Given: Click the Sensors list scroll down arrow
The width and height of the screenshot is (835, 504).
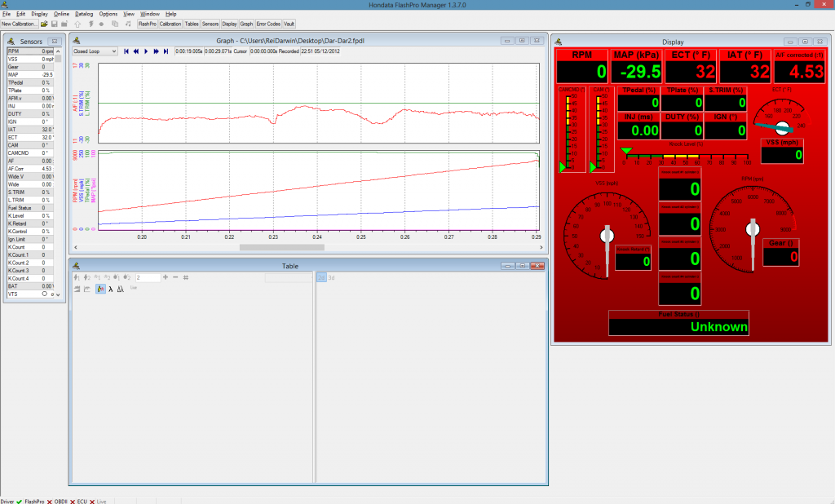Looking at the screenshot, I should click(58, 294).
